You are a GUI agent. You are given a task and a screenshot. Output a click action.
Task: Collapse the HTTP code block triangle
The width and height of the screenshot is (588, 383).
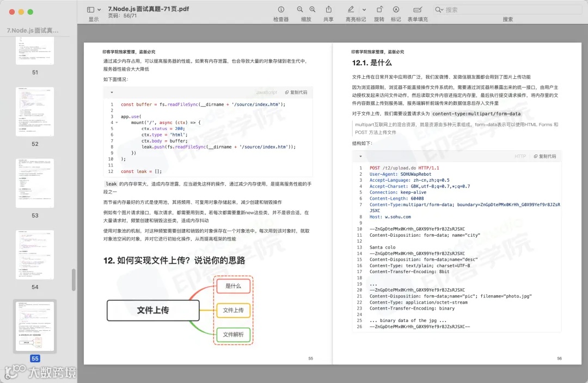(361, 156)
